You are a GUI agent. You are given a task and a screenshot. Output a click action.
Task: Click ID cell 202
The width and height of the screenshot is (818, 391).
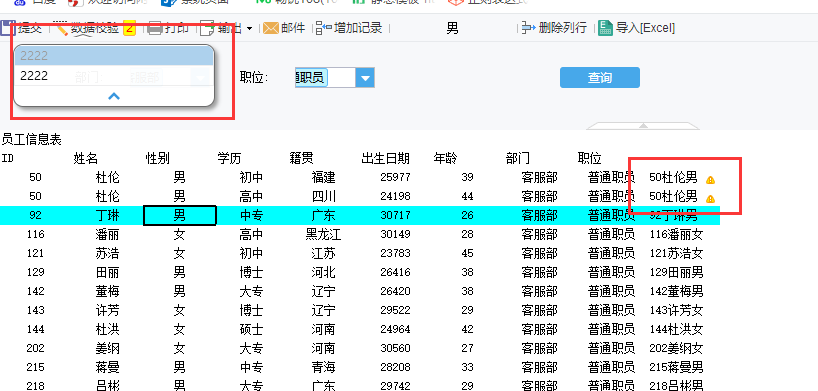[x=35, y=348]
